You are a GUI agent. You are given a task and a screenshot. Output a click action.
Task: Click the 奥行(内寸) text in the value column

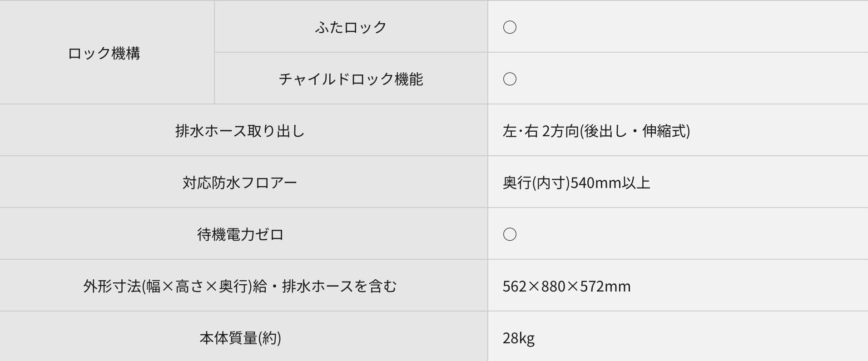click(536, 183)
